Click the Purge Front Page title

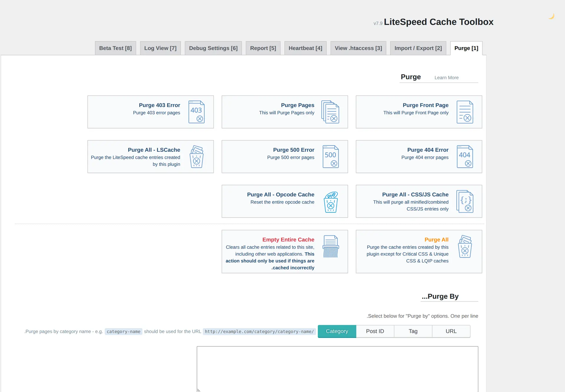[426, 105]
